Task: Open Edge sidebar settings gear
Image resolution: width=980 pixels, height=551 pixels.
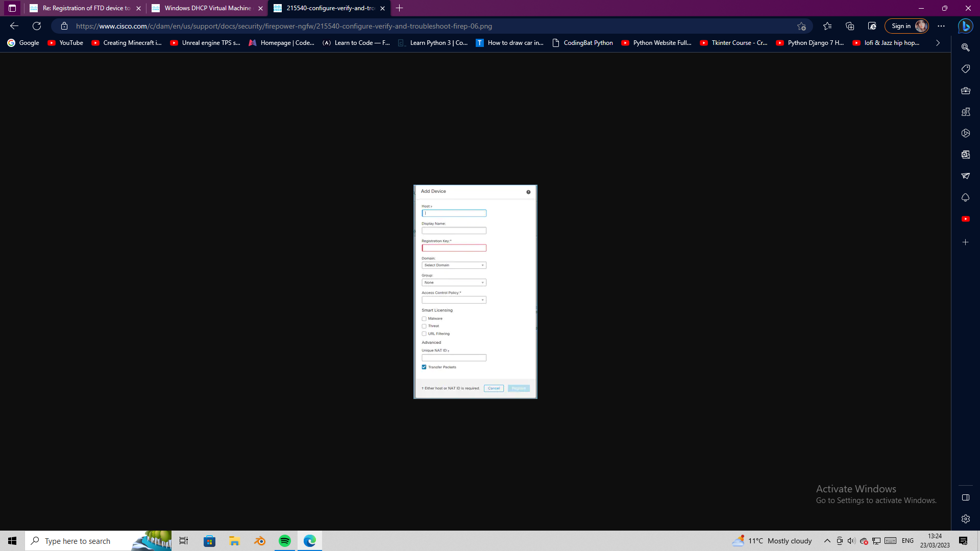Action: 965,519
